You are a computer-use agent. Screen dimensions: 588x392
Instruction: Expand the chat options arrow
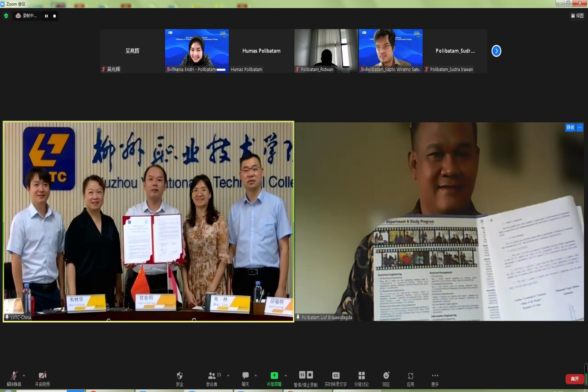click(x=256, y=375)
